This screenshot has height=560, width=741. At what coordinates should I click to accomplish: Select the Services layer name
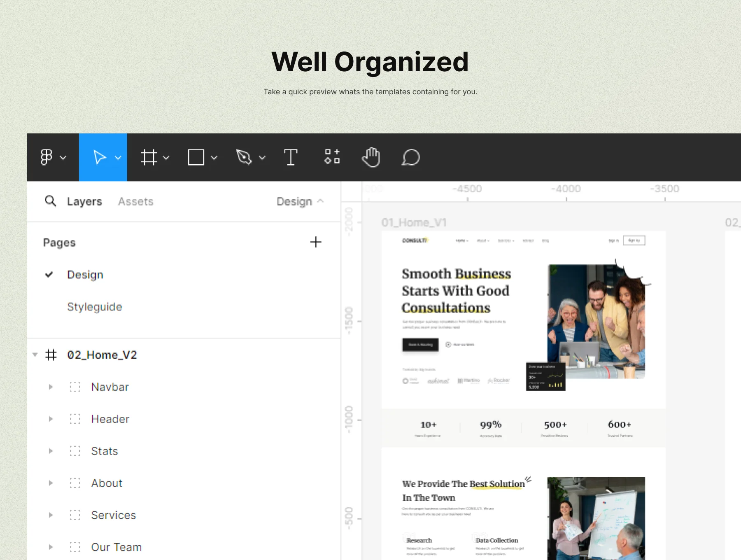pos(114,515)
